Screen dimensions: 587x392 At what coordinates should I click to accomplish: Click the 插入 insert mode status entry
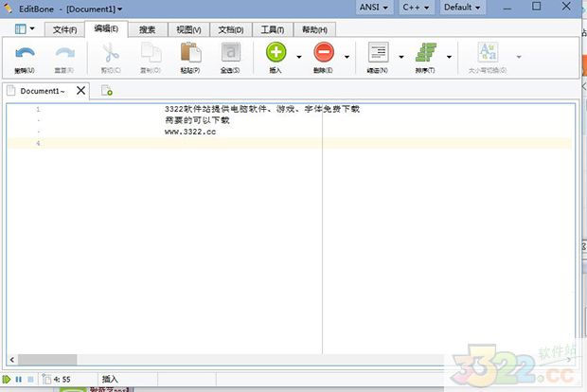coord(110,380)
